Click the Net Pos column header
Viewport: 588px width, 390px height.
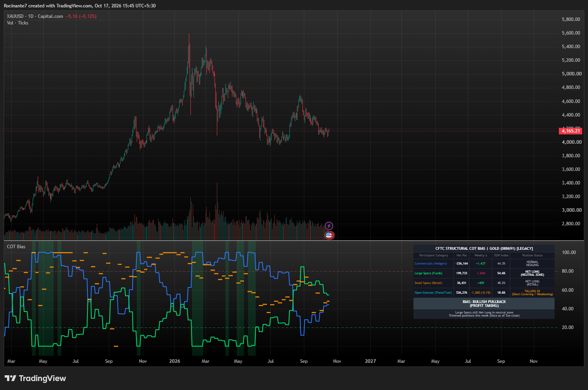click(x=462, y=256)
